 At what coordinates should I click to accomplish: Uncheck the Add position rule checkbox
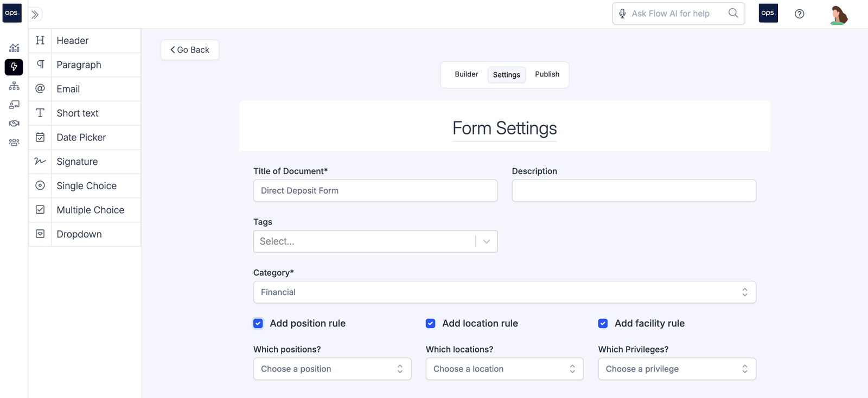258,324
